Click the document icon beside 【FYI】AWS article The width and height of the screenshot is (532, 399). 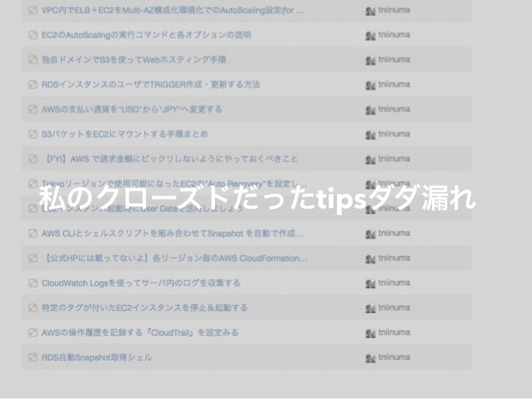[33, 159]
